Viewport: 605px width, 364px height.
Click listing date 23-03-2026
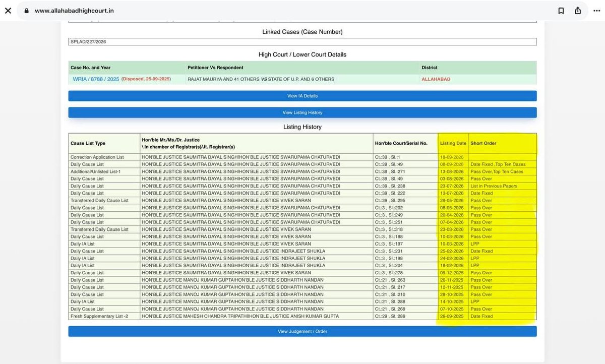tap(452, 229)
